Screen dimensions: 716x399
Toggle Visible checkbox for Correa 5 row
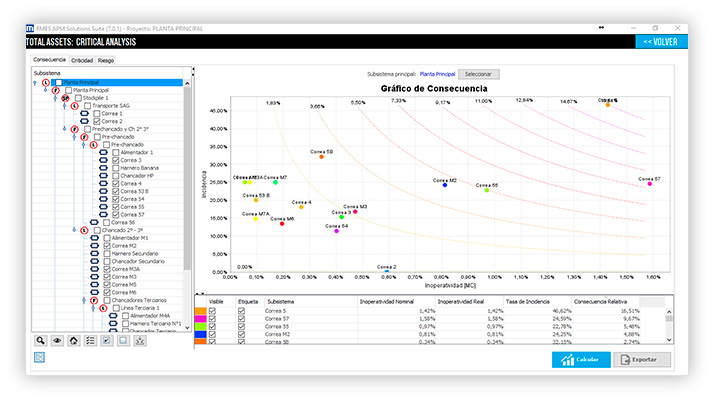(212, 311)
